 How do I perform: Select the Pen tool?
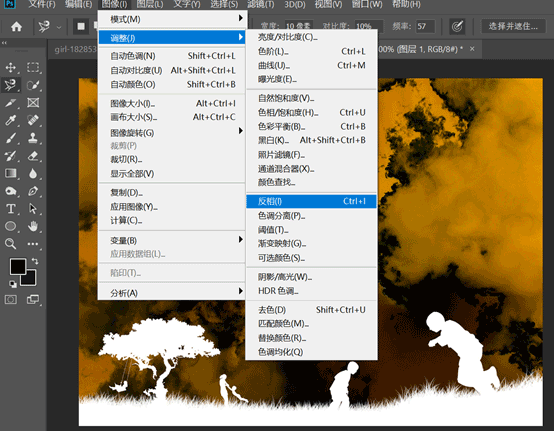pos(33,191)
